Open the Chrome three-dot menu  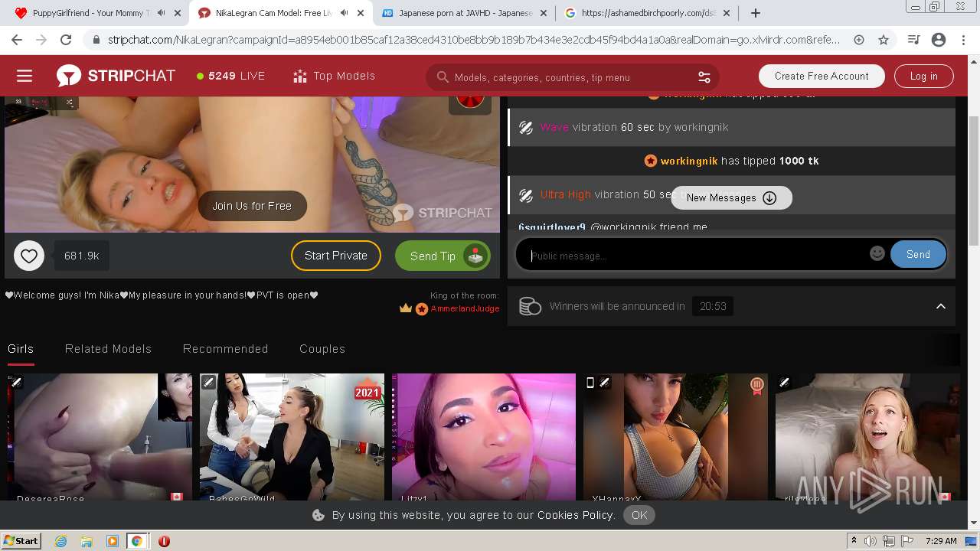[x=963, y=40]
